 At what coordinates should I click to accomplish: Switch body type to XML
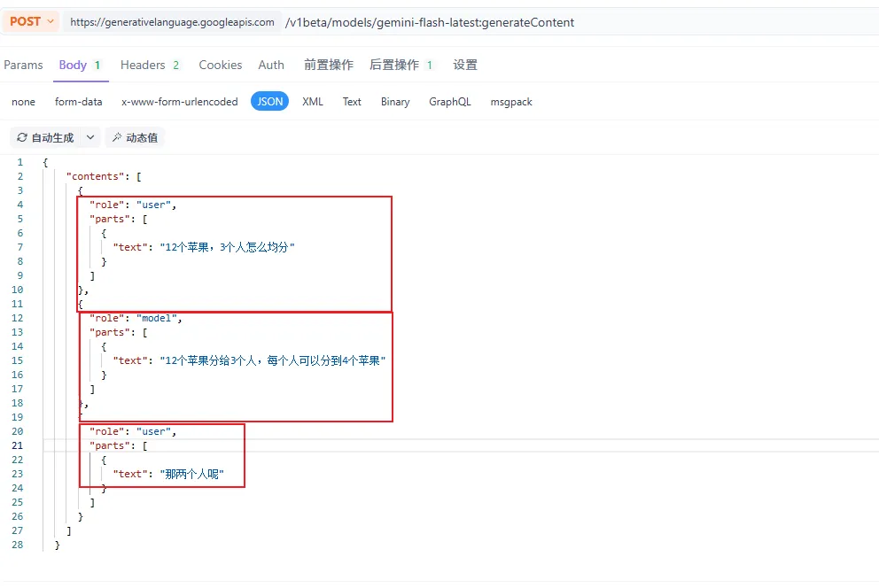312,102
